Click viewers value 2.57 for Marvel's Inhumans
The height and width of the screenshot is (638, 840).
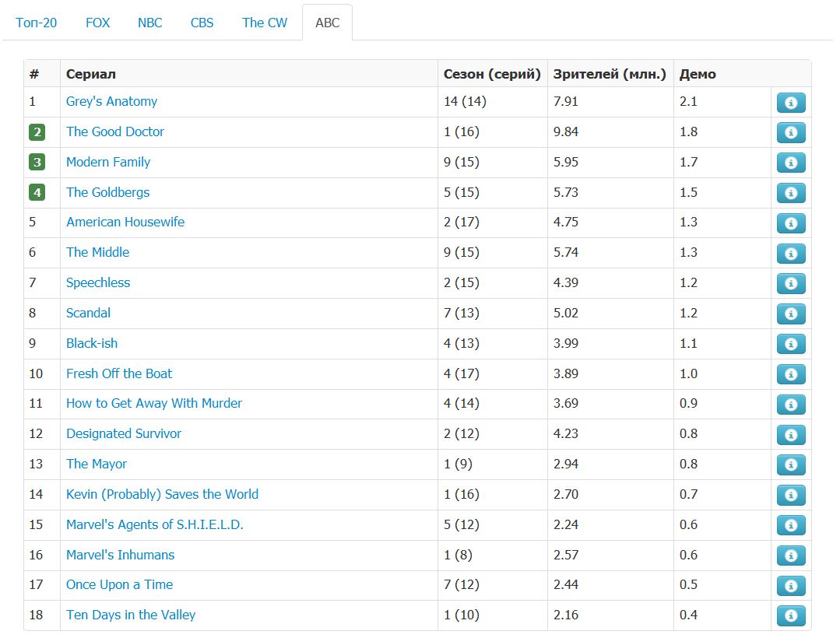[566, 555]
